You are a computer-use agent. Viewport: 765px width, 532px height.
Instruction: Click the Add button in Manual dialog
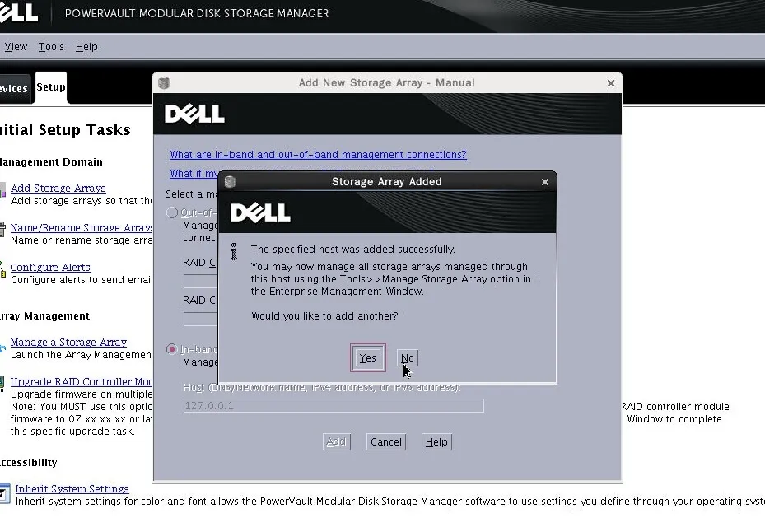(336, 441)
